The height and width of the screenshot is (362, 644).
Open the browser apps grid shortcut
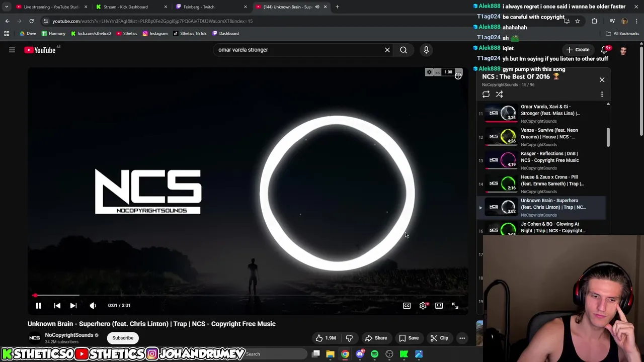click(7, 33)
